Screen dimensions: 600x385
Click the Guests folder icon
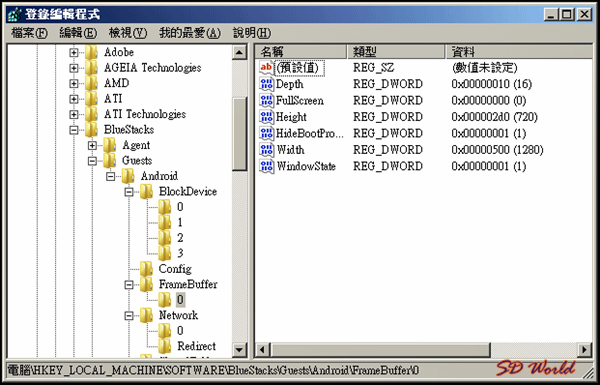[109, 161]
